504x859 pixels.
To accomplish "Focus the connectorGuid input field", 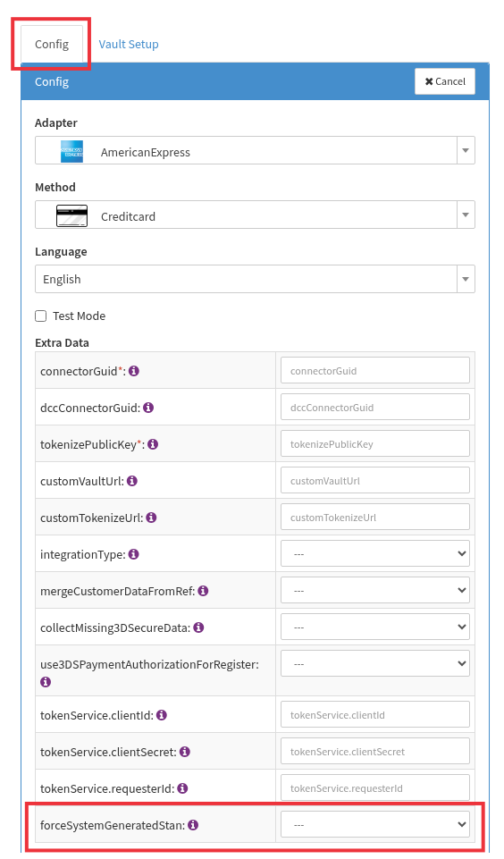I will pos(375,371).
